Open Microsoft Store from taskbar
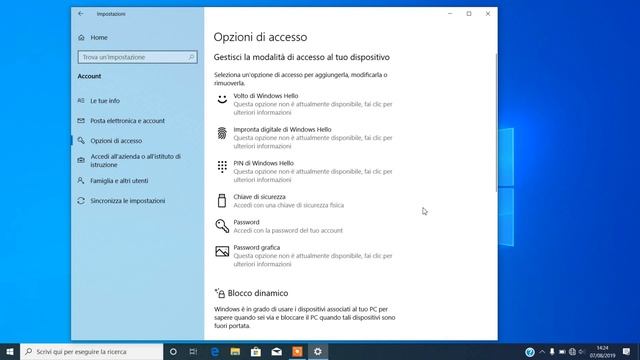 click(x=256, y=351)
